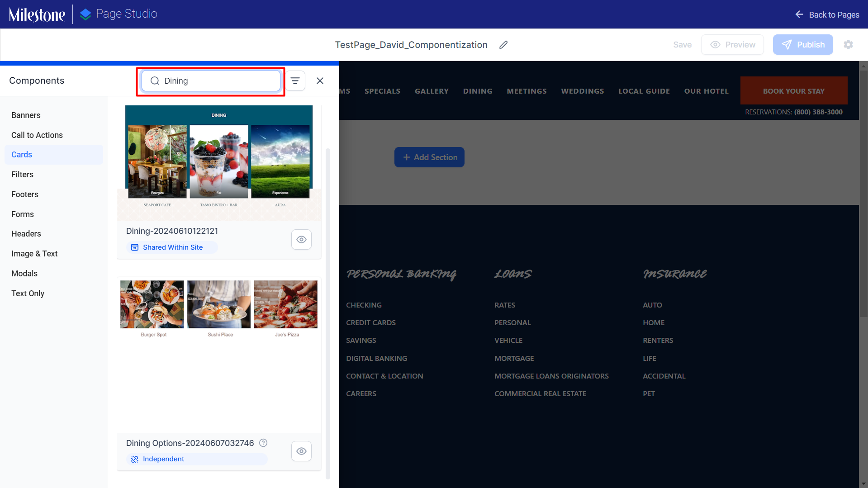
Task: Click the Shared Within Site badge icon
Action: pos(134,247)
